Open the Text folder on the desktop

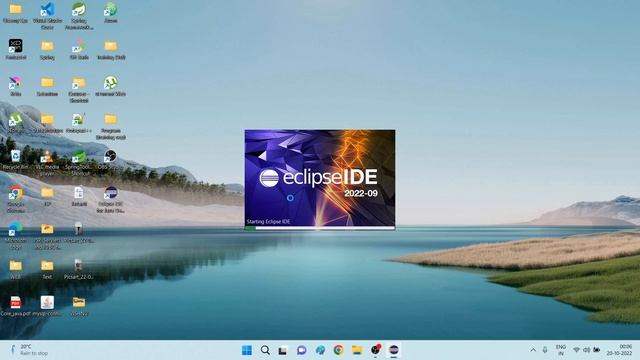(47, 269)
